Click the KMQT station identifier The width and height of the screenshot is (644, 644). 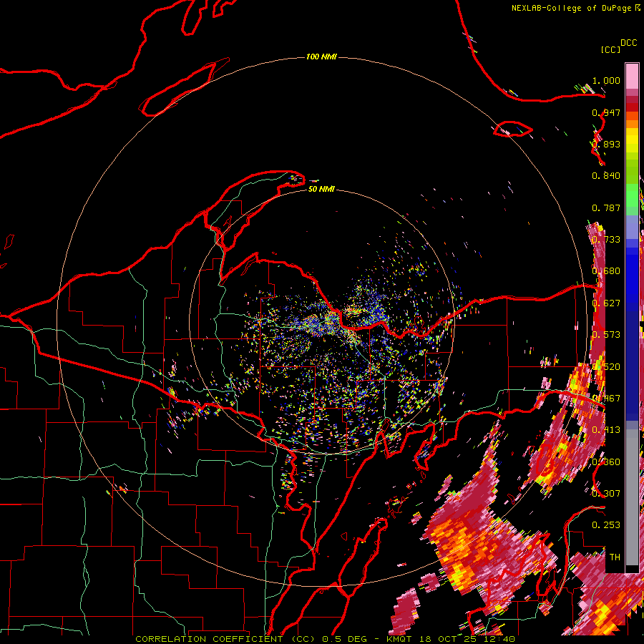pyautogui.click(x=399, y=639)
